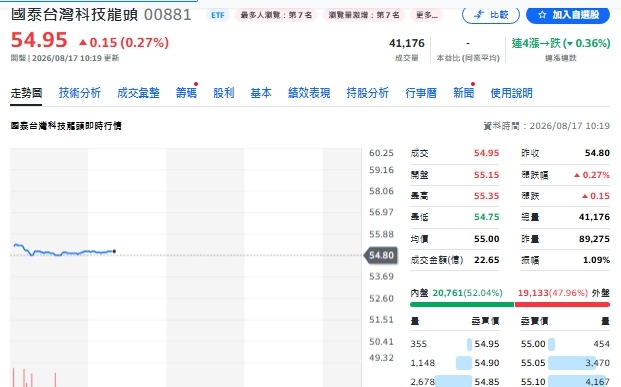Click the large 54.95 price in the header
This screenshot has height=387, width=621.
[x=39, y=40]
